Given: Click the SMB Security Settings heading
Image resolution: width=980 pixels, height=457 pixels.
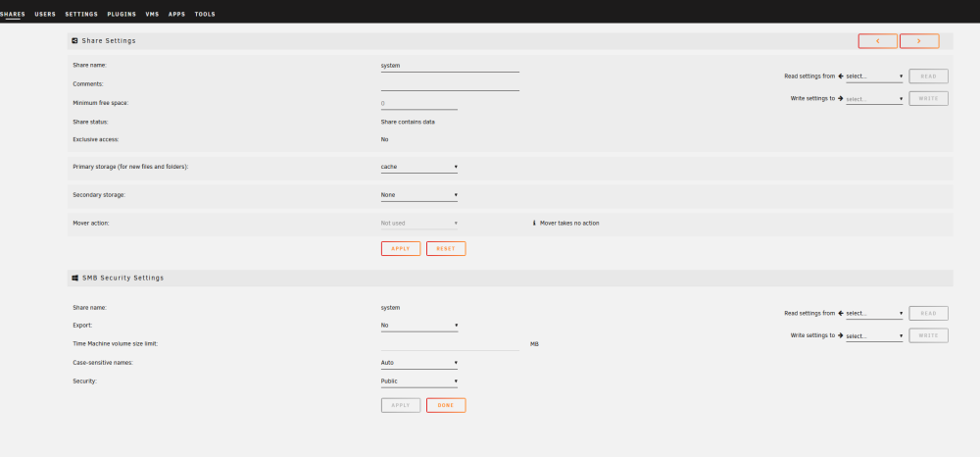Looking at the screenshot, I should (x=123, y=278).
